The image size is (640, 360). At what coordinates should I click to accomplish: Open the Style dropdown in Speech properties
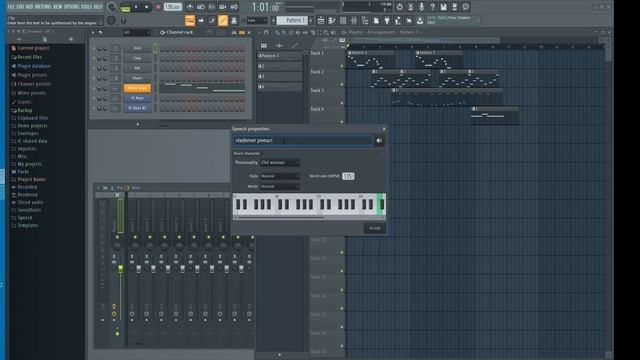pos(280,176)
